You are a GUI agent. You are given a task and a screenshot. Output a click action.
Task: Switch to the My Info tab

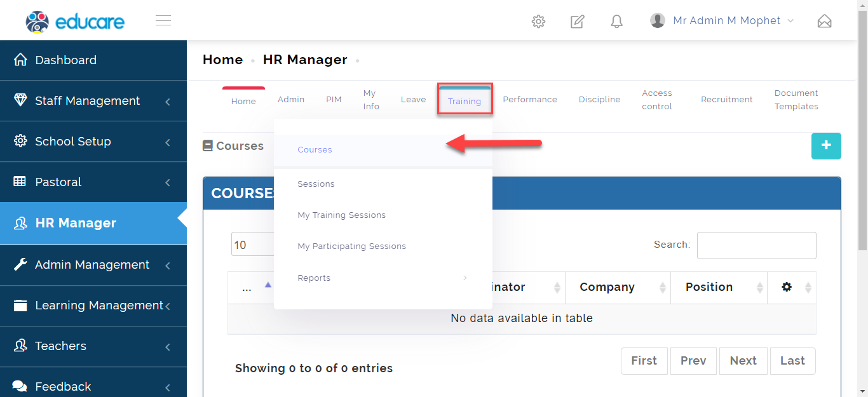371,100
